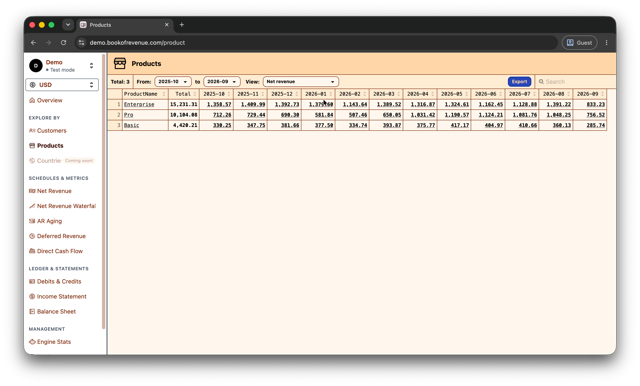Click the Overview home icon in sidebar
Screen dimensions: 640x386
point(32,100)
